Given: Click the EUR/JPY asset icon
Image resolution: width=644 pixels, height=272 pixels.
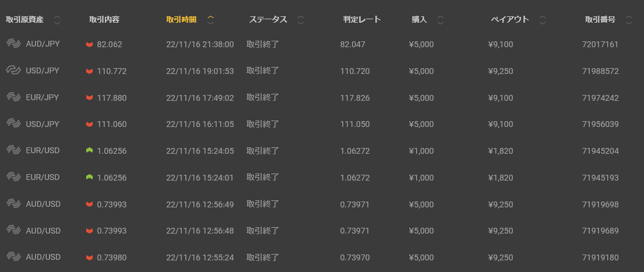Looking at the screenshot, I should [13, 97].
